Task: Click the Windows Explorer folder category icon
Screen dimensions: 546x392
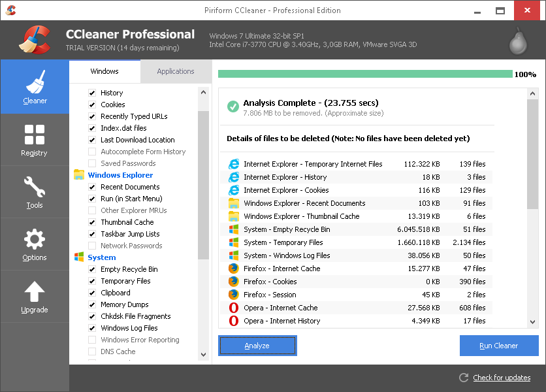Action: pos(79,174)
